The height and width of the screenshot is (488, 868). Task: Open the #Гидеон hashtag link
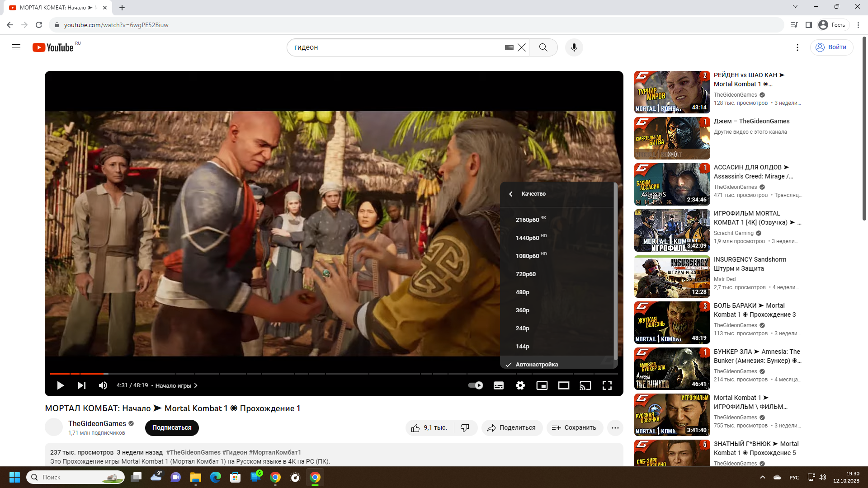coord(235,452)
